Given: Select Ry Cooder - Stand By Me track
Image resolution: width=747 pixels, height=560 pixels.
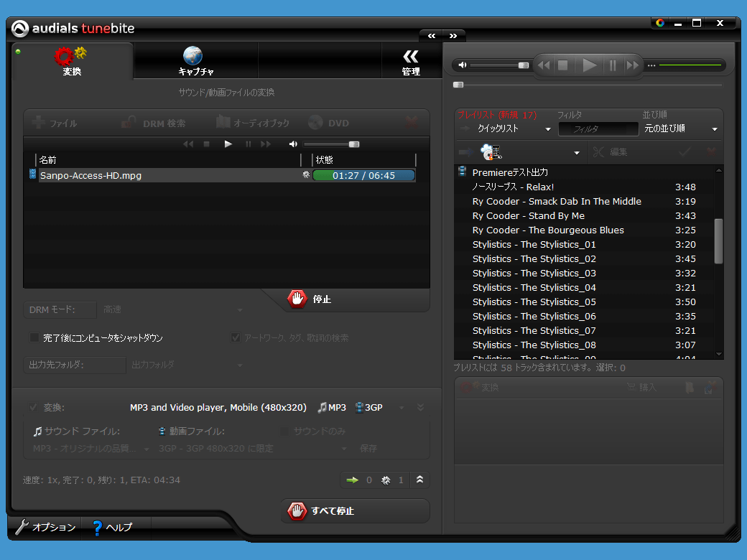Looking at the screenshot, I should pyautogui.click(x=585, y=215).
